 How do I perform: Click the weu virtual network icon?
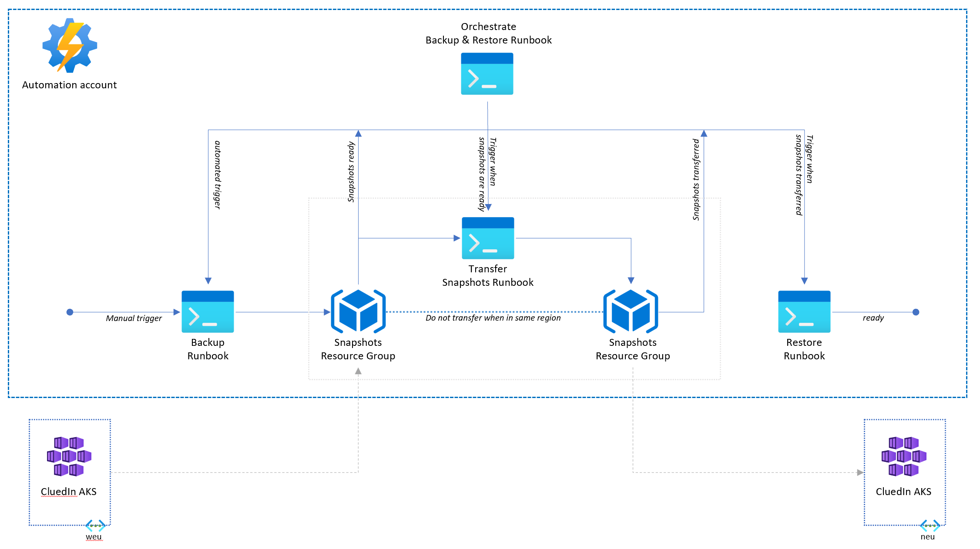coord(95,526)
